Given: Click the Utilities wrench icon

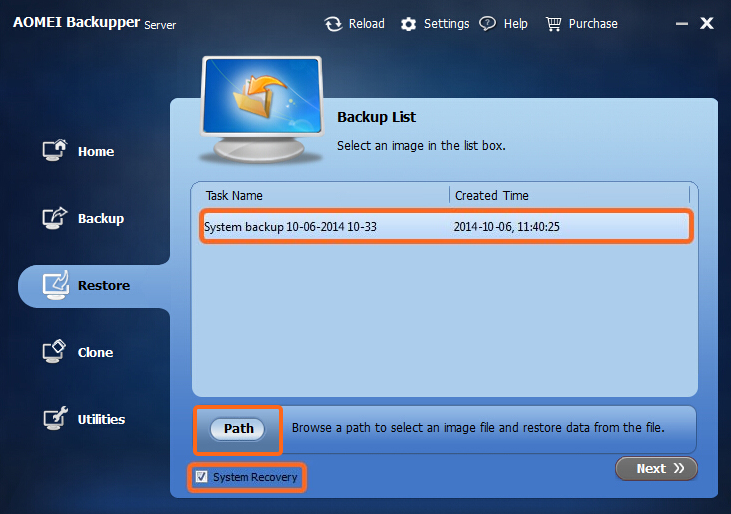Looking at the screenshot, I should point(55,418).
